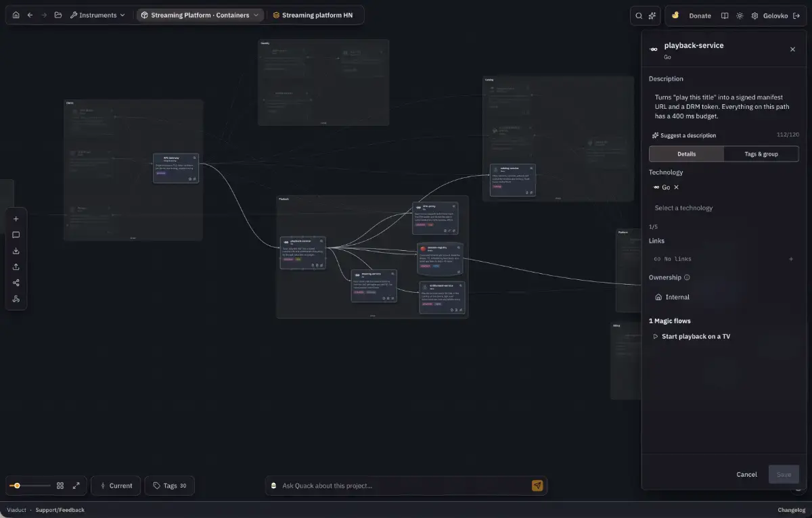Click the Ask Quack input field
Image resolution: width=812 pixels, height=518 pixels.
pyautogui.click(x=404, y=486)
